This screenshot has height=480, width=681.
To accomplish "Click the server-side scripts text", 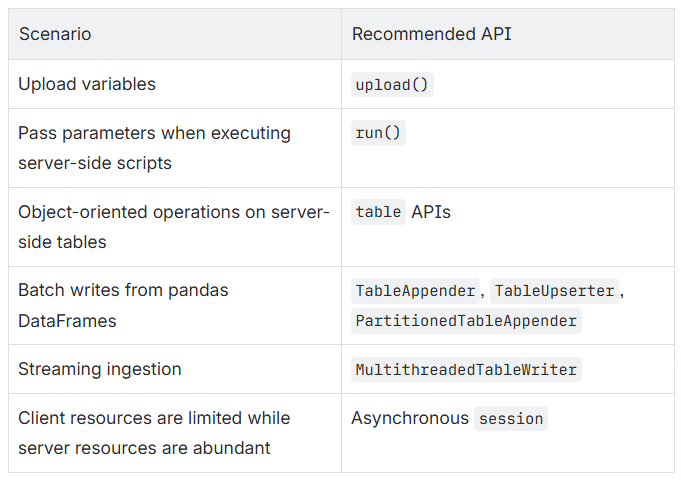I will coord(95,163).
